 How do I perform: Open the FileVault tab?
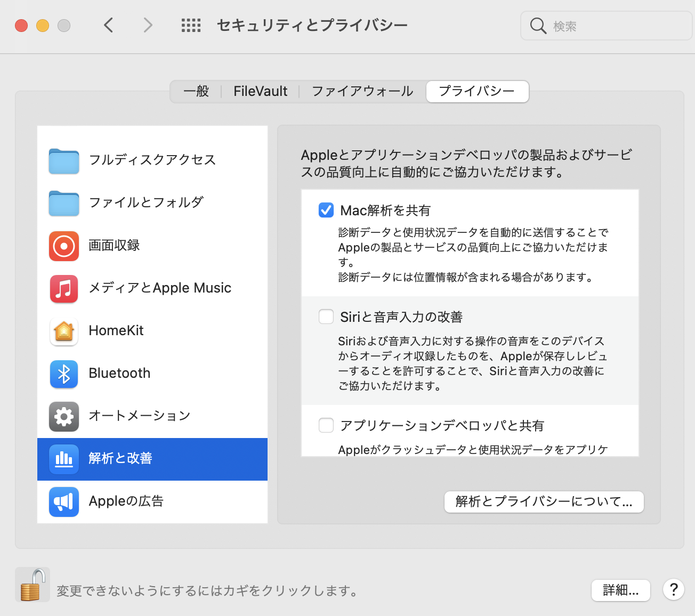[260, 91]
